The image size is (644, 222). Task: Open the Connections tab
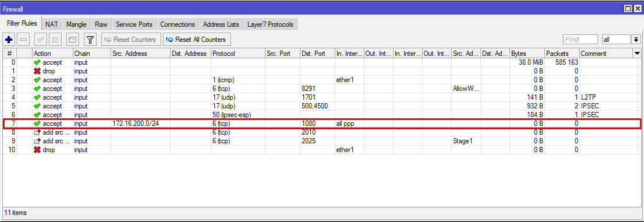pos(178,24)
